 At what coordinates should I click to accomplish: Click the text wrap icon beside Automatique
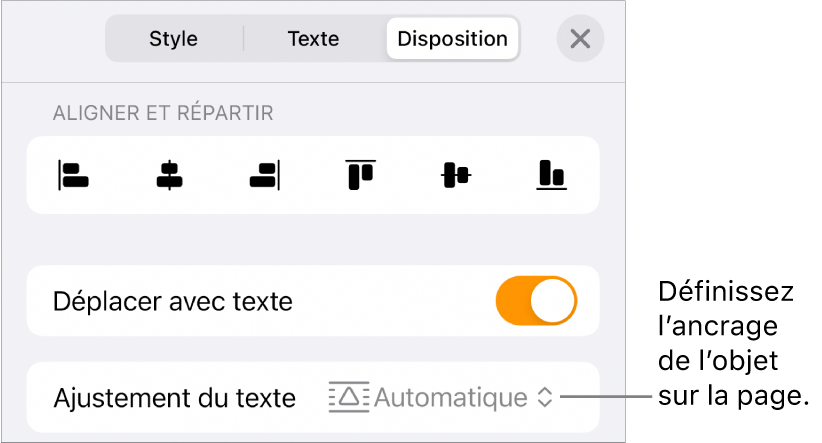pos(348,397)
